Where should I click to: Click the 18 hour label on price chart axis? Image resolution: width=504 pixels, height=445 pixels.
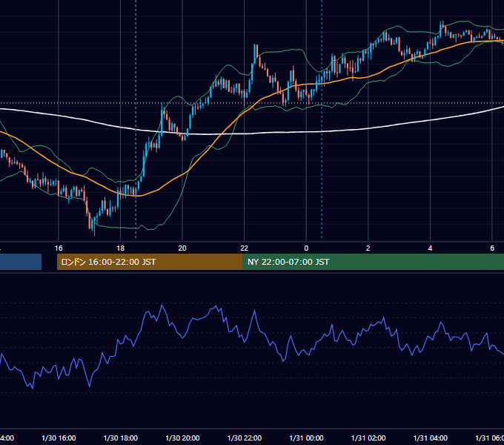[x=120, y=248]
